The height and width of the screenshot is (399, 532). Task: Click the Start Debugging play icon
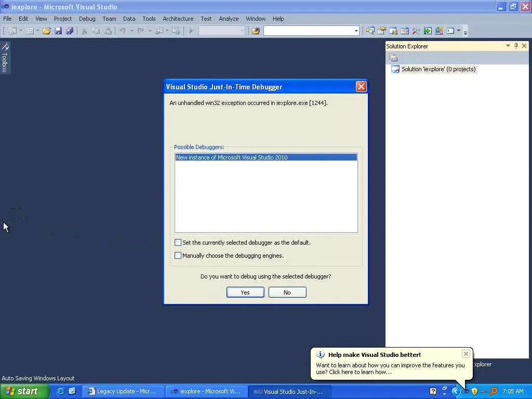tap(191, 31)
